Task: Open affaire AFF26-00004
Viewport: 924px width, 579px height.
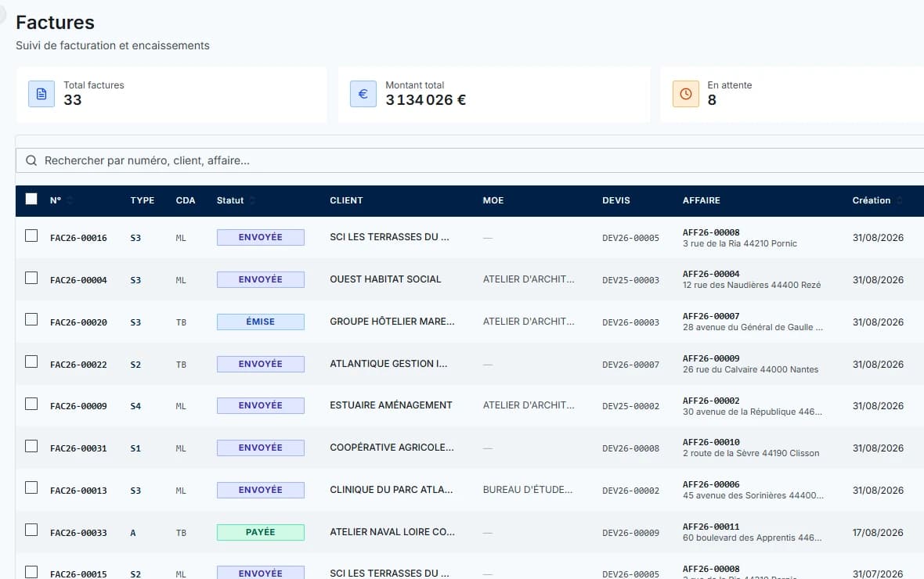Action: 711,274
